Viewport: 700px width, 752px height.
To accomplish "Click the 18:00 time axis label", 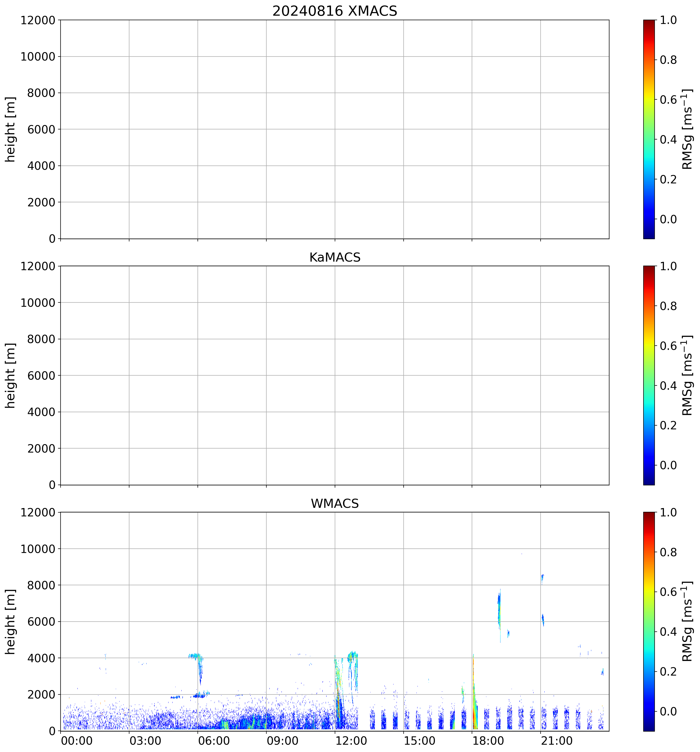I will point(488,741).
